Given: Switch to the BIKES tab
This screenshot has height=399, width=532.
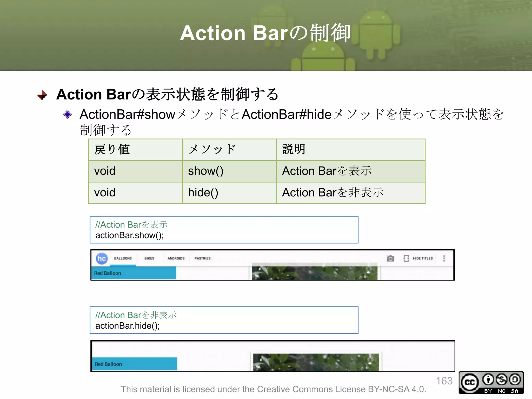Looking at the screenshot, I should (149, 258).
